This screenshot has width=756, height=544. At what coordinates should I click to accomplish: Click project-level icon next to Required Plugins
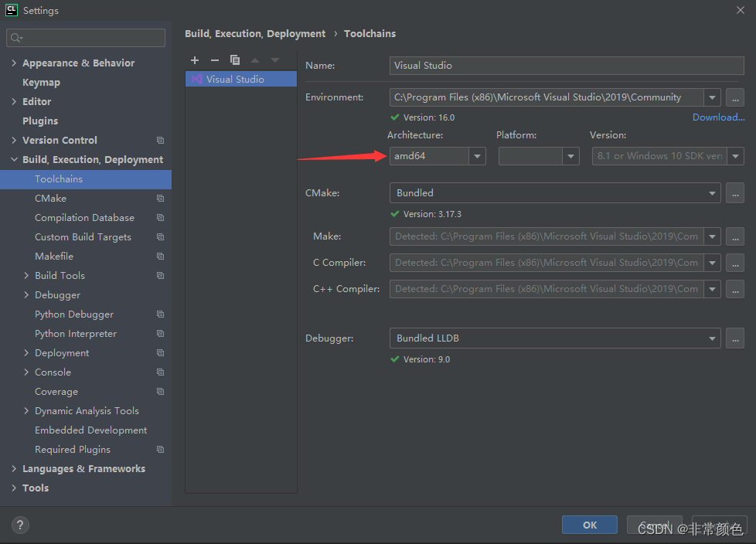161,449
